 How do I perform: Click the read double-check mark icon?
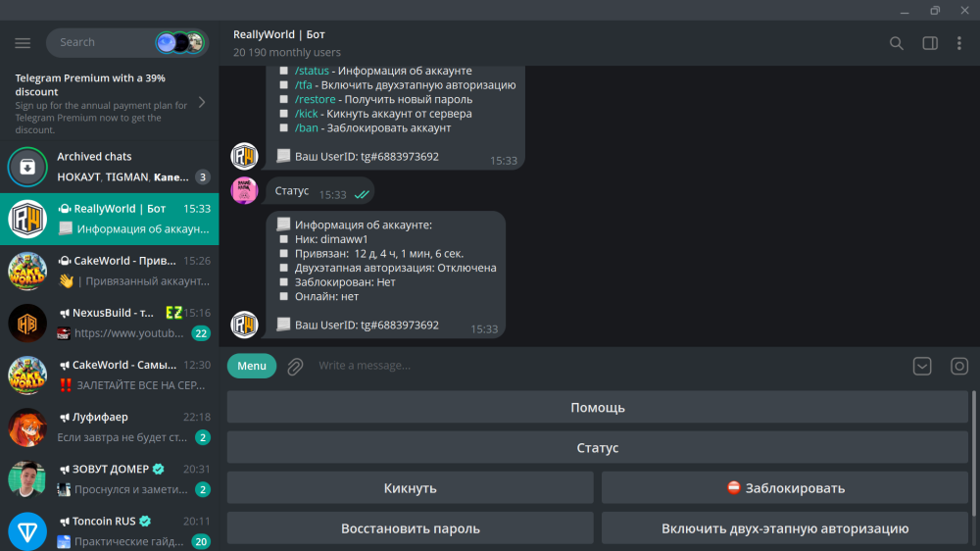(362, 195)
